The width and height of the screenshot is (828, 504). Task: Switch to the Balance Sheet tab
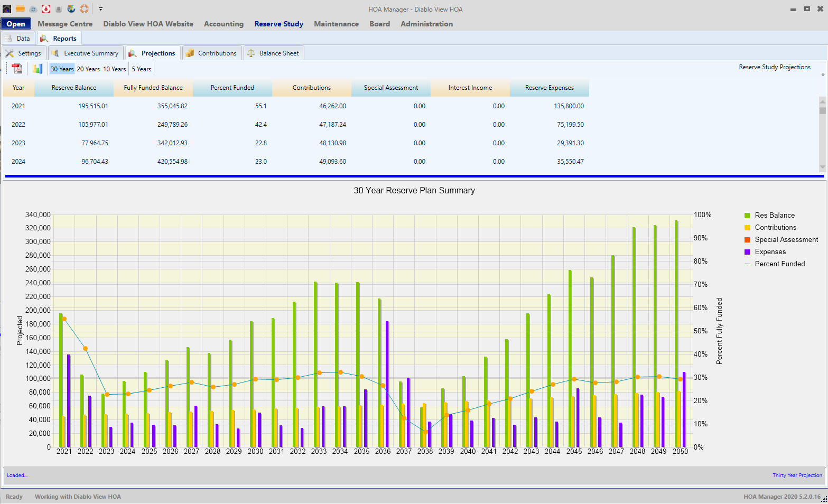click(273, 53)
